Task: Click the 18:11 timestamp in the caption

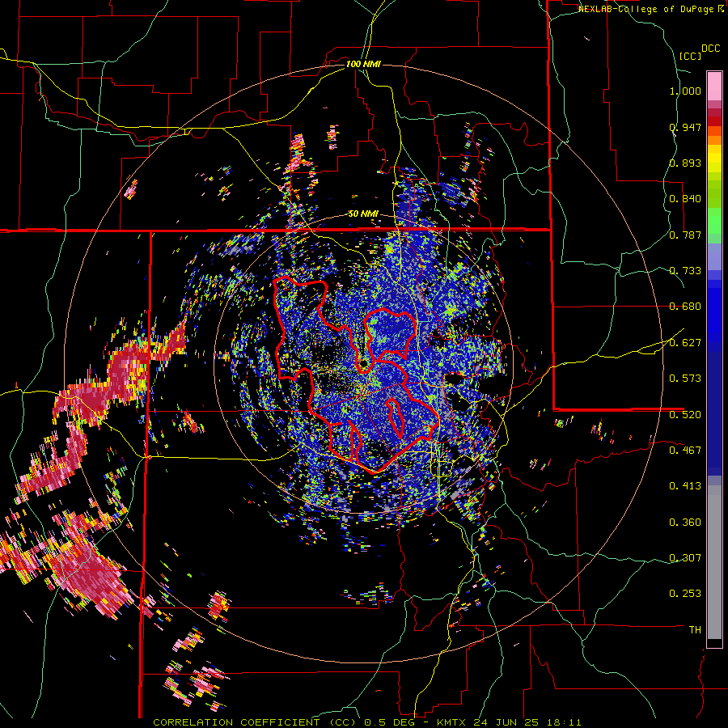Action: tap(564, 722)
